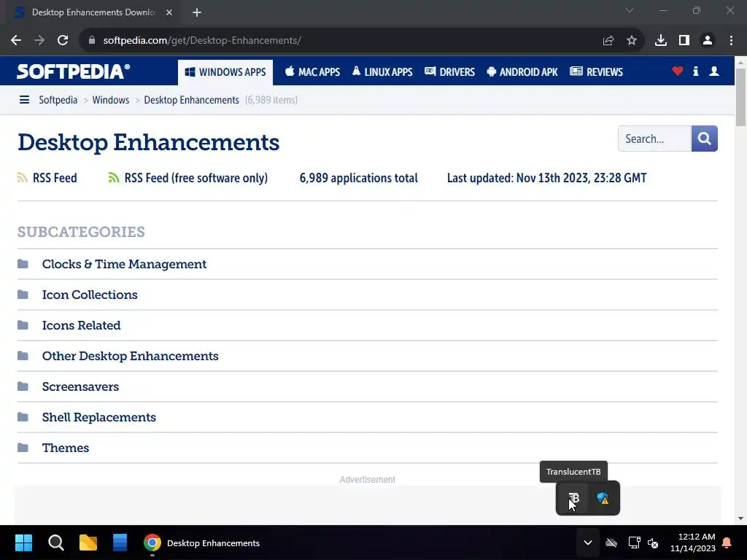
Task: Click the orange RSS Feed icon
Action: [23, 178]
